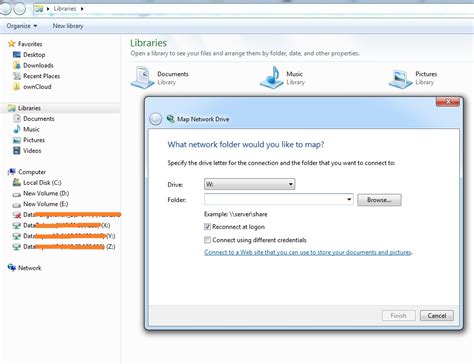
Task: Click the Videos icon in the sidebar
Action: pos(17,151)
